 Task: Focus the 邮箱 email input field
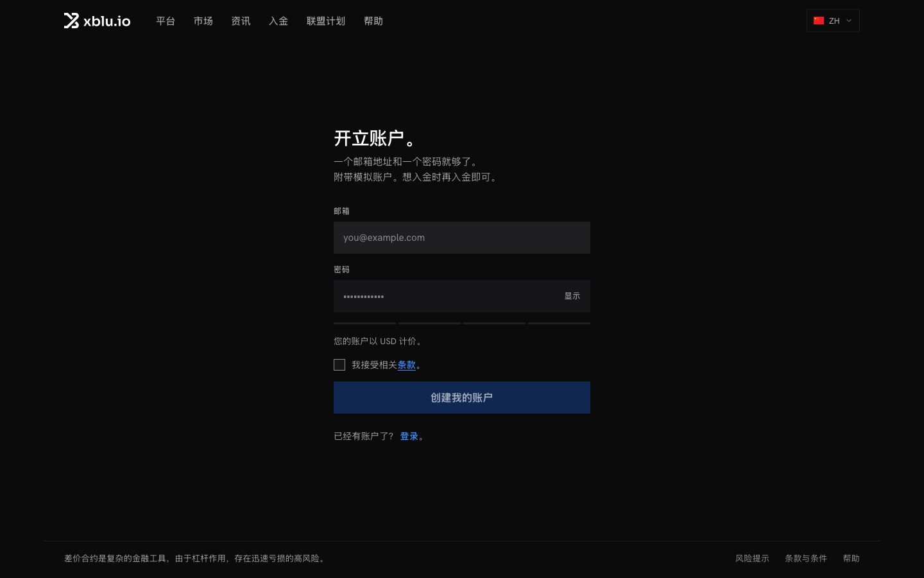[x=462, y=238]
